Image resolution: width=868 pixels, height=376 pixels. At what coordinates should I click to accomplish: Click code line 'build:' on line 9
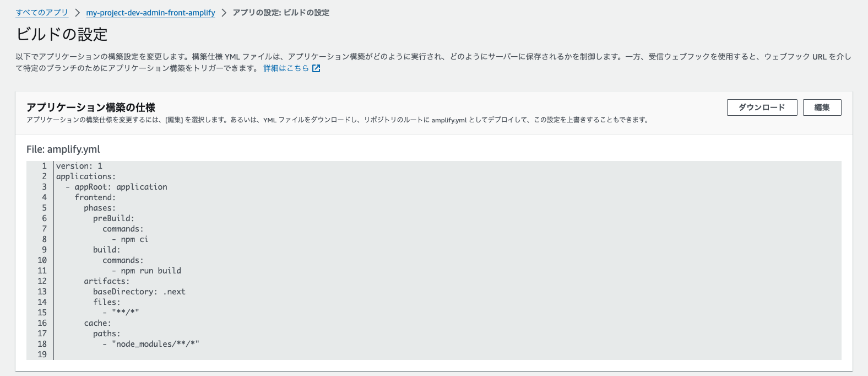pyautogui.click(x=107, y=250)
